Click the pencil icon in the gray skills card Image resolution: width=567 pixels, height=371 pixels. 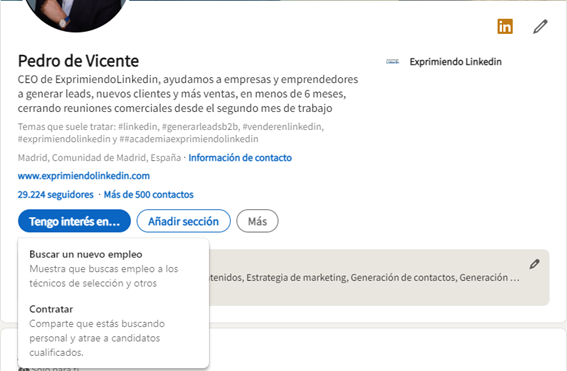(x=534, y=264)
